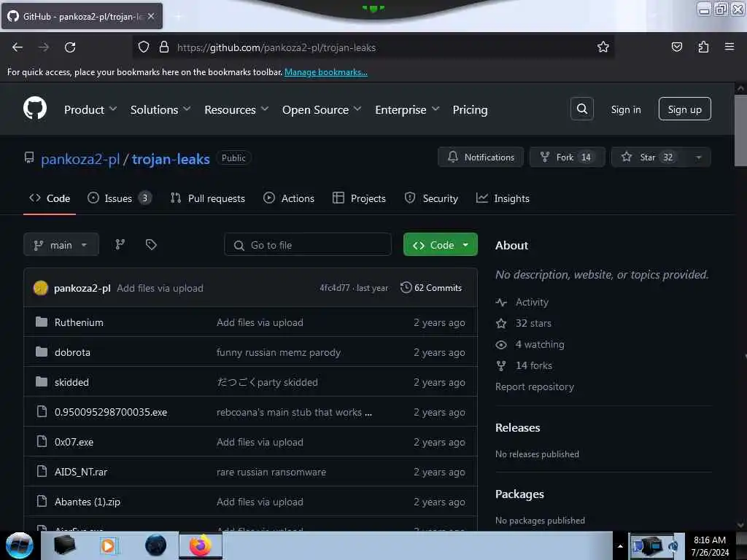Show hidden system tray icons

point(620,546)
